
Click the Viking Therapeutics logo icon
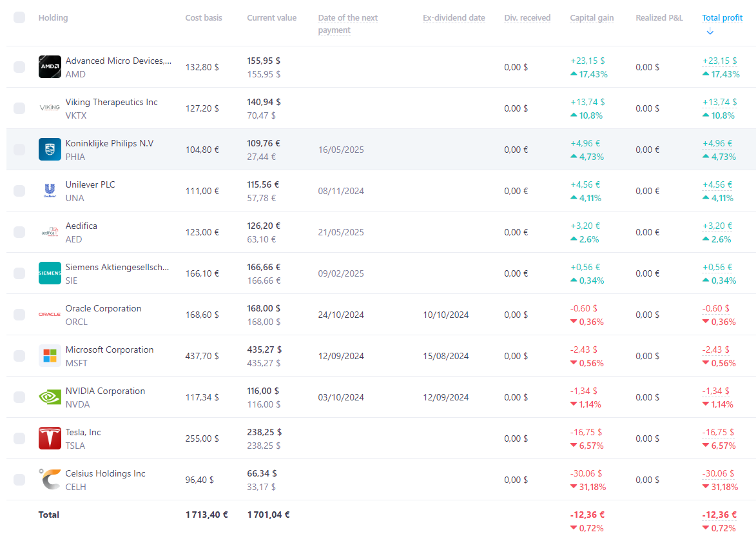[50, 108]
